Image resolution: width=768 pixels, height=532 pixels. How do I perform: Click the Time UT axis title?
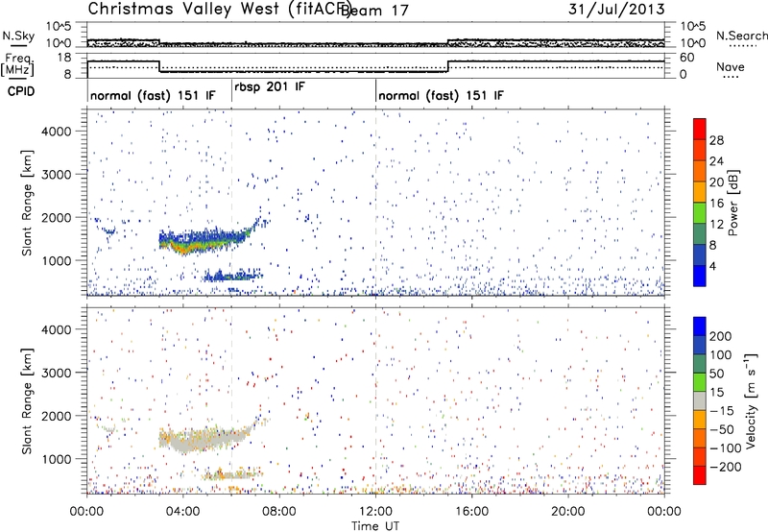pyautogui.click(x=375, y=526)
